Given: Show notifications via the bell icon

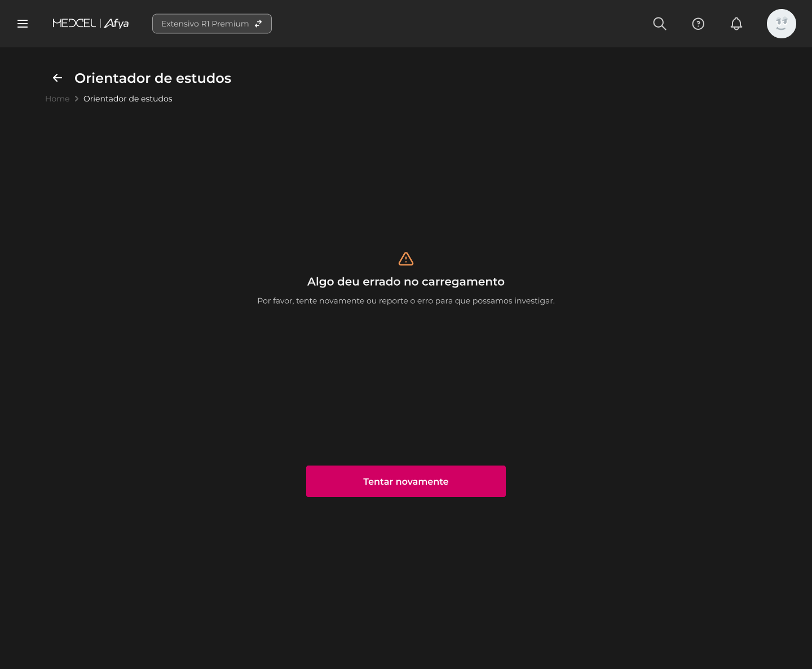Looking at the screenshot, I should (736, 24).
